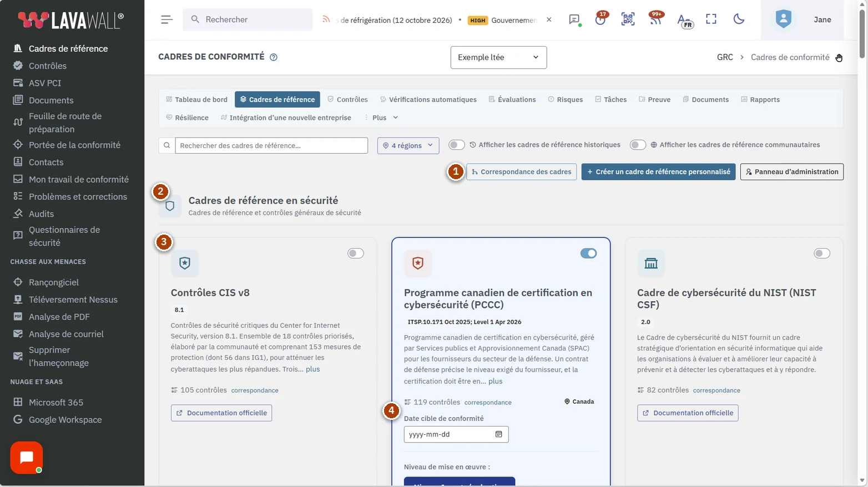Image resolution: width=868 pixels, height=487 pixels.
Task: Click Créer un cadre de référence personnalisé
Action: (x=658, y=172)
